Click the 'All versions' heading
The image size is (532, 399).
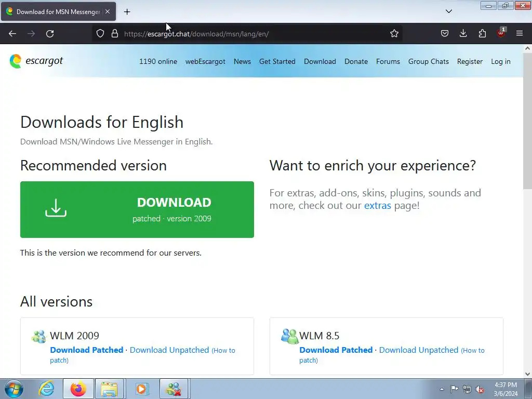[x=56, y=302]
